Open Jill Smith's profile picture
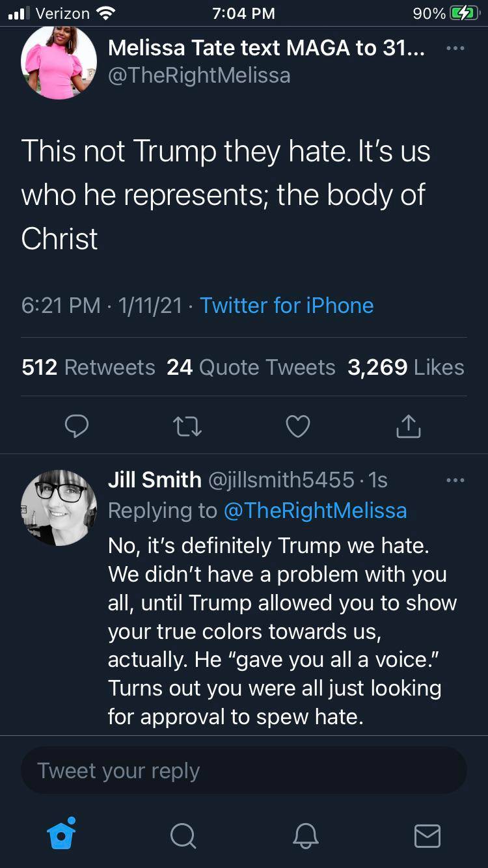The image size is (488, 868). coord(59,508)
